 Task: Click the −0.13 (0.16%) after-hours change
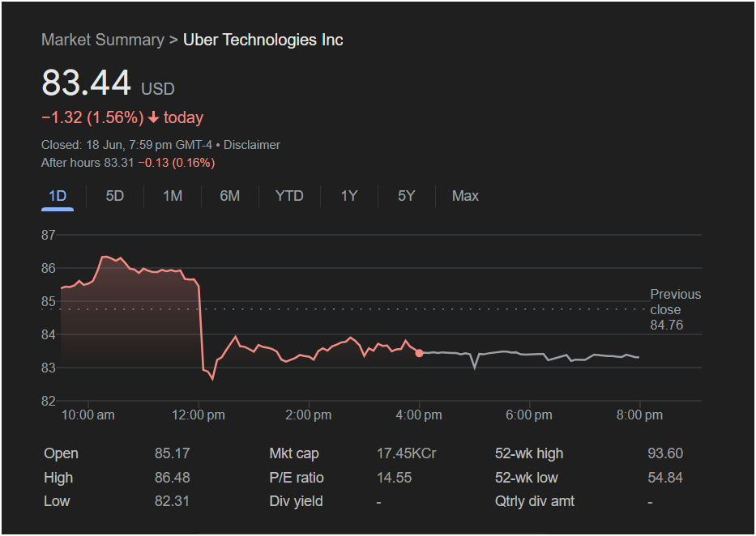[177, 163]
